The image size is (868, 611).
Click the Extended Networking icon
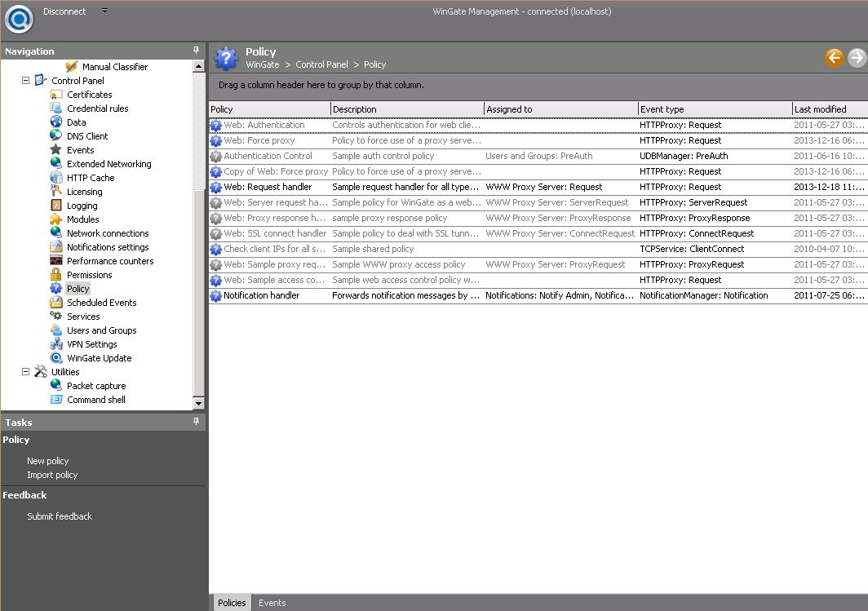(56, 163)
